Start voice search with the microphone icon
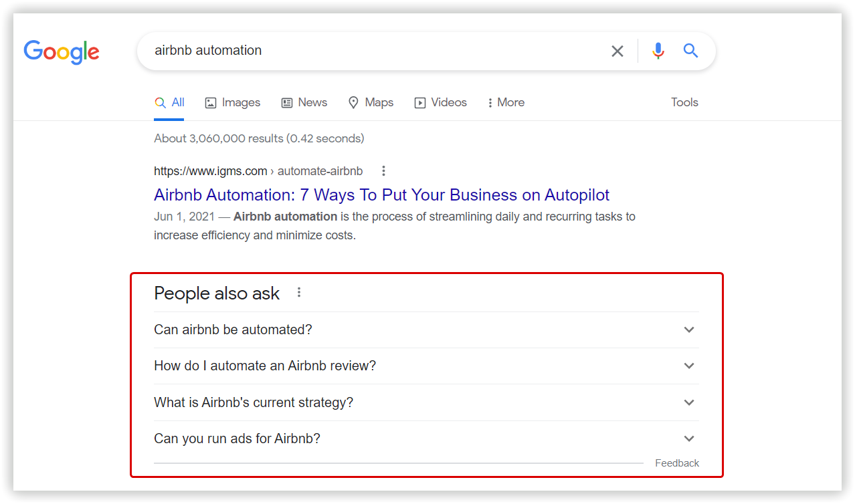 [x=658, y=51]
